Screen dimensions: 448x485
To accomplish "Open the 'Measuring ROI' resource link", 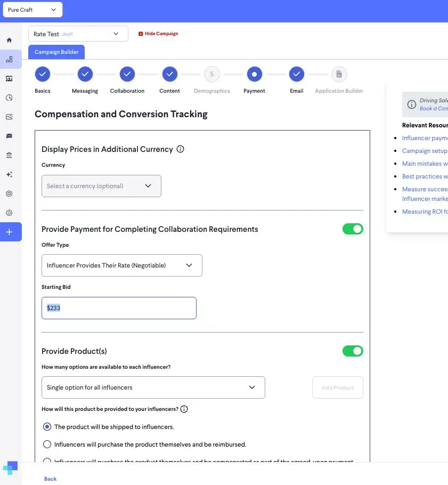I will tap(425, 212).
